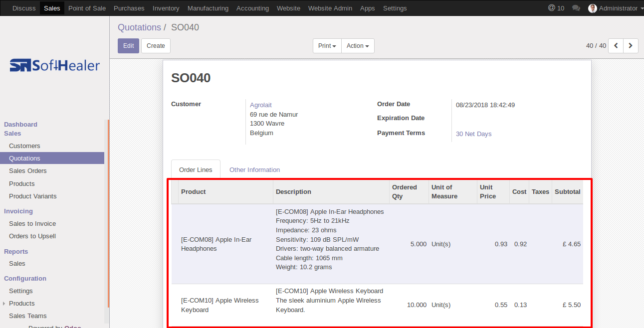The image size is (644, 328).
Task: Select the Apple Wireless Keyboard product cell
Action: pos(225,305)
